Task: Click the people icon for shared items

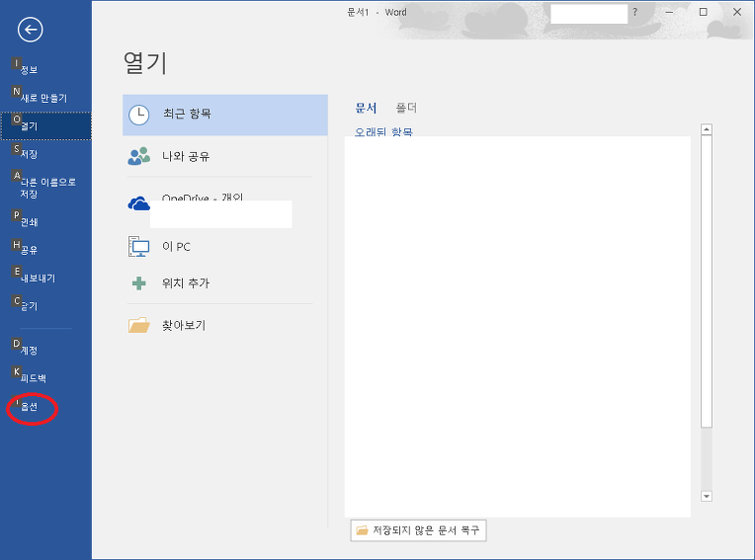Action: [x=139, y=156]
